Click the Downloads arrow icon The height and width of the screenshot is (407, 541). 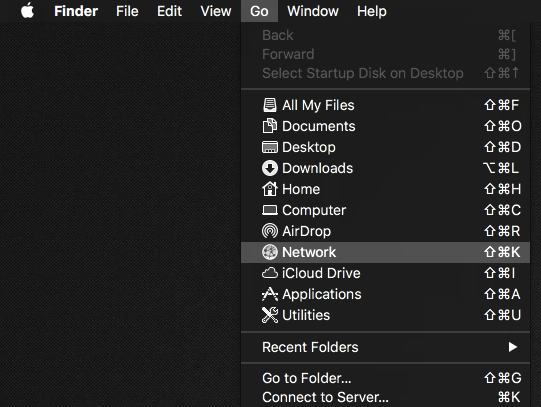(x=269, y=168)
